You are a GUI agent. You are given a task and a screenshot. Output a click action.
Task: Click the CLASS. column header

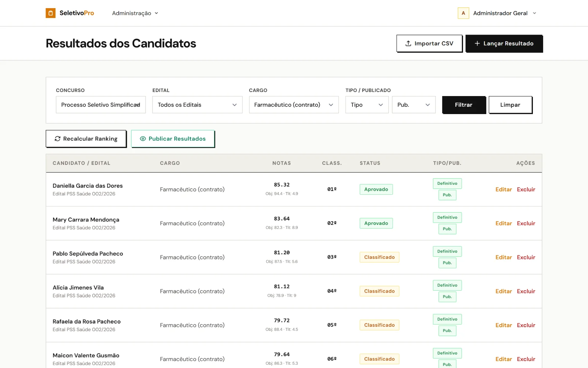(332, 163)
